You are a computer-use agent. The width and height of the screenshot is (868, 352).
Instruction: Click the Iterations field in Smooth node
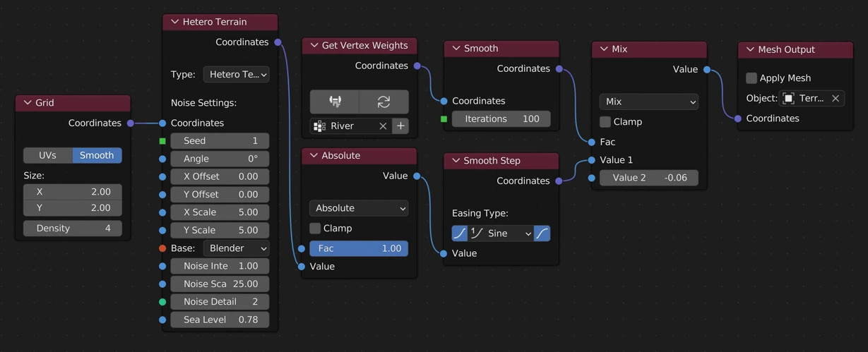(x=501, y=119)
